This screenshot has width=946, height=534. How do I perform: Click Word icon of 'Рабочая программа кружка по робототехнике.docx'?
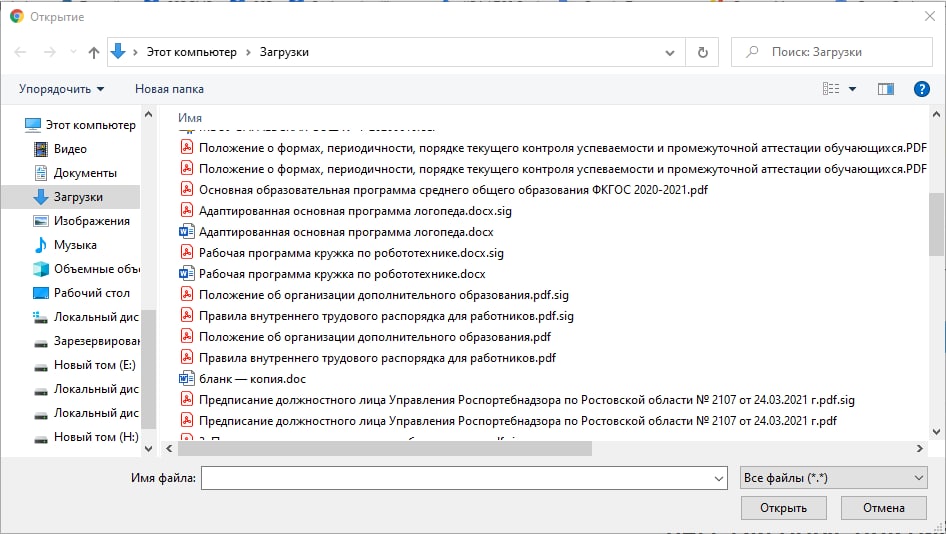click(x=186, y=274)
